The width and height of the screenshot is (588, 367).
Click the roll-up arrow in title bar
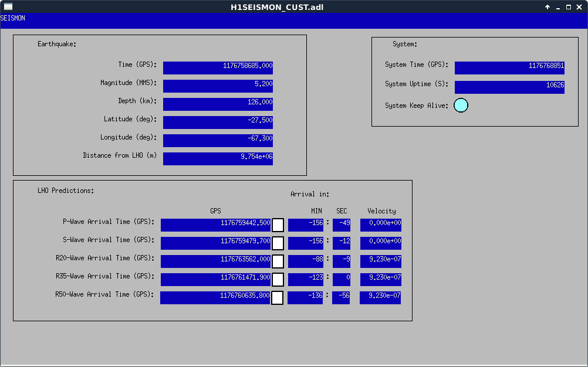(x=547, y=7)
